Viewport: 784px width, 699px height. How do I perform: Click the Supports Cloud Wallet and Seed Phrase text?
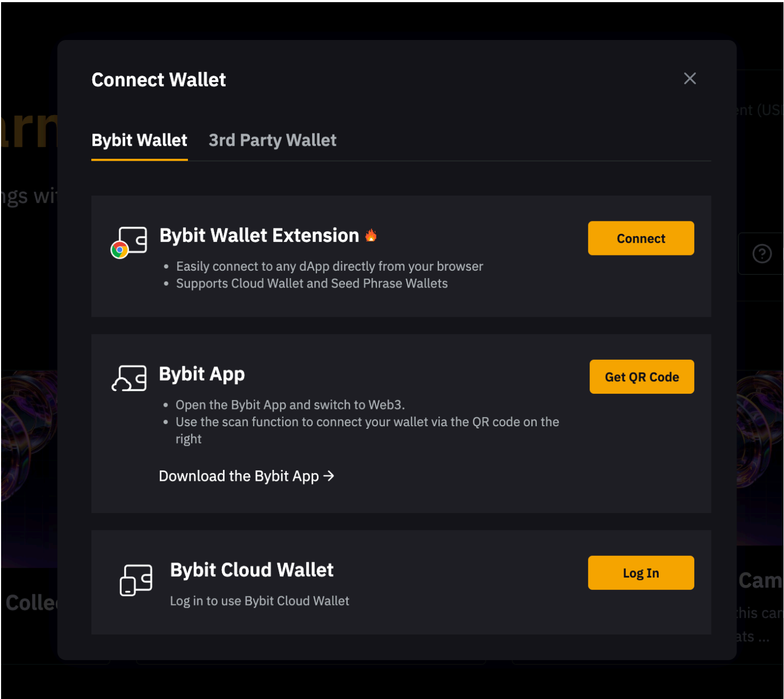pyautogui.click(x=312, y=284)
